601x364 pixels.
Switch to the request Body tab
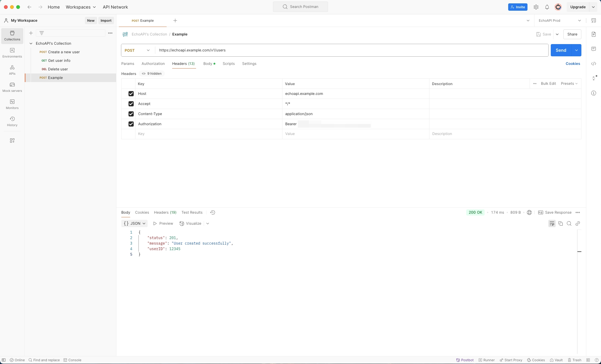[x=209, y=64]
